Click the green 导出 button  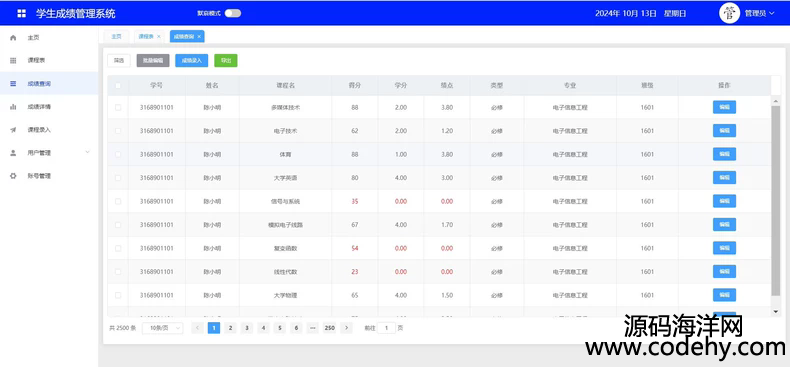click(226, 60)
